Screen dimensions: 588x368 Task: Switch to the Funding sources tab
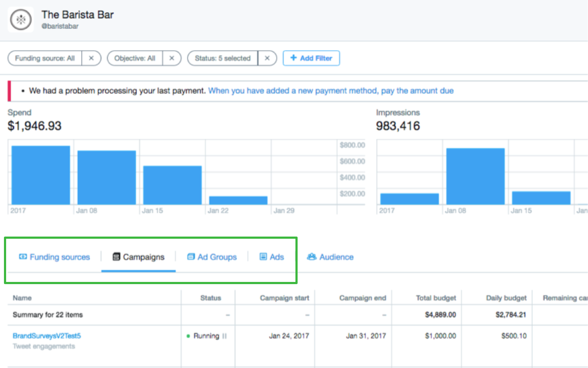tap(54, 257)
